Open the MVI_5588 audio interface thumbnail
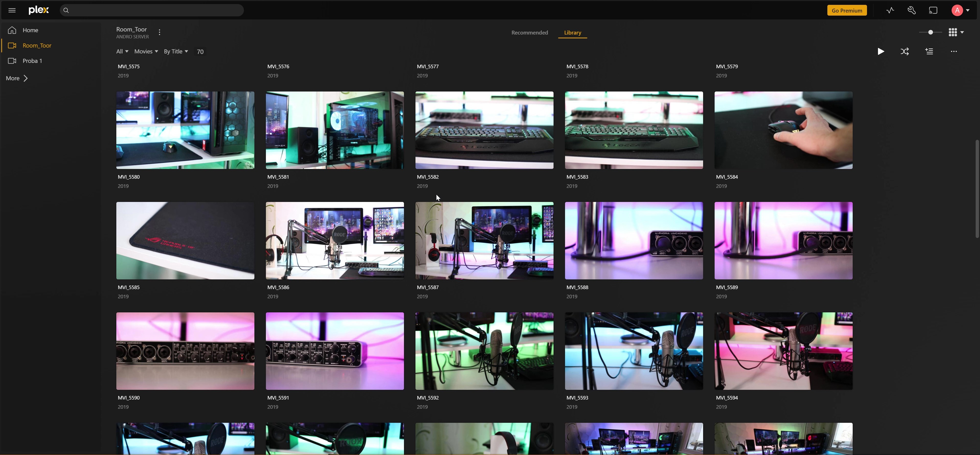Image resolution: width=980 pixels, height=455 pixels. pos(634,241)
